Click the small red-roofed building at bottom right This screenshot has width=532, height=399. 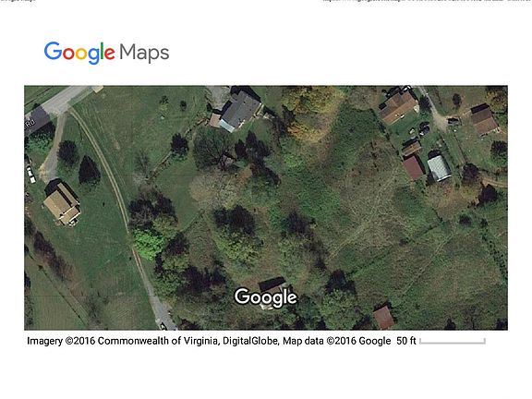[x=383, y=317]
